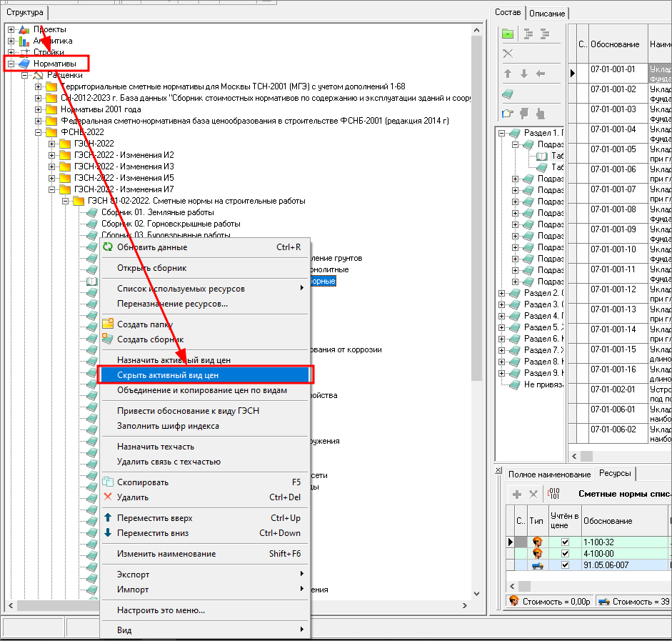Click book icon of Сборник 01. Земляные работы
The image size is (672, 641).
tap(91, 212)
